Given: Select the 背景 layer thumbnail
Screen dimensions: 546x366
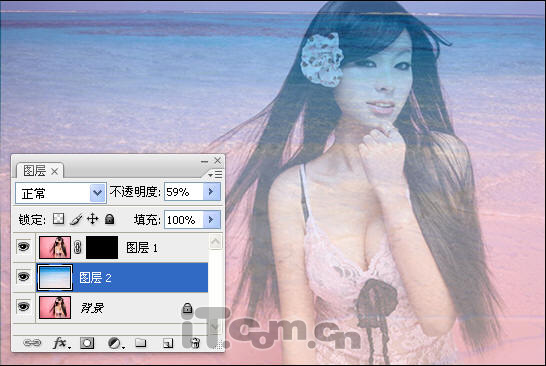Looking at the screenshot, I should (55, 307).
